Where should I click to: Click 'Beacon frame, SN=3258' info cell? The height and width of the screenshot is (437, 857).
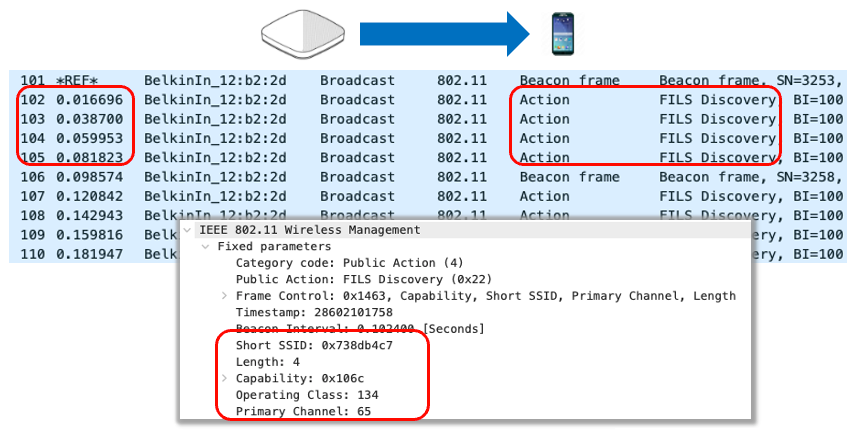[750, 177]
